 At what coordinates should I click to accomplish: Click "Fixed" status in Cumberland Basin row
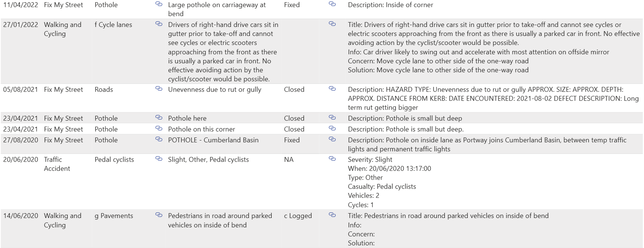pyautogui.click(x=292, y=140)
